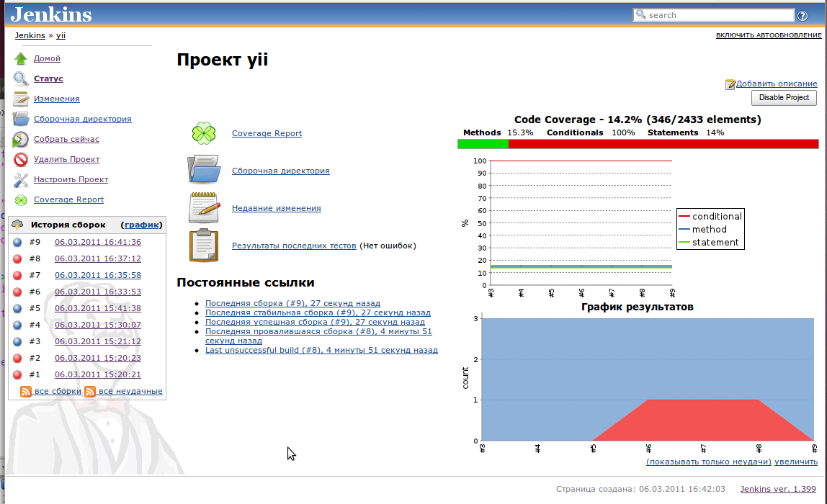
Task: Click the add description edit icon
Action: point(730,84)
